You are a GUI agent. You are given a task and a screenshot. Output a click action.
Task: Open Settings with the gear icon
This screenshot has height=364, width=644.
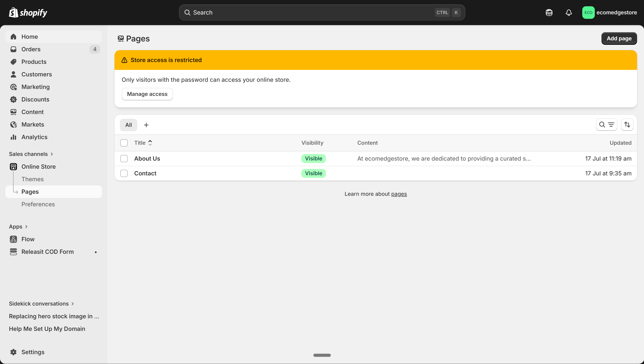[x=13, y=352]
